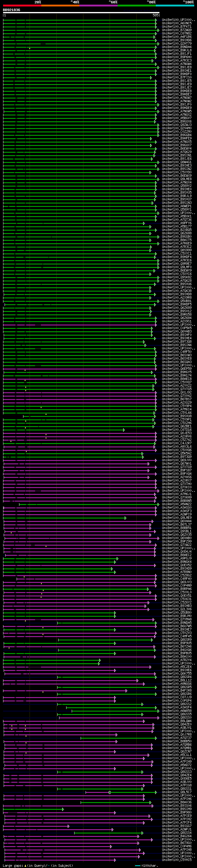Click the UniRef100_A4F1R6 label
Viewport: 197px width, 868px height.
coord(177,37)
